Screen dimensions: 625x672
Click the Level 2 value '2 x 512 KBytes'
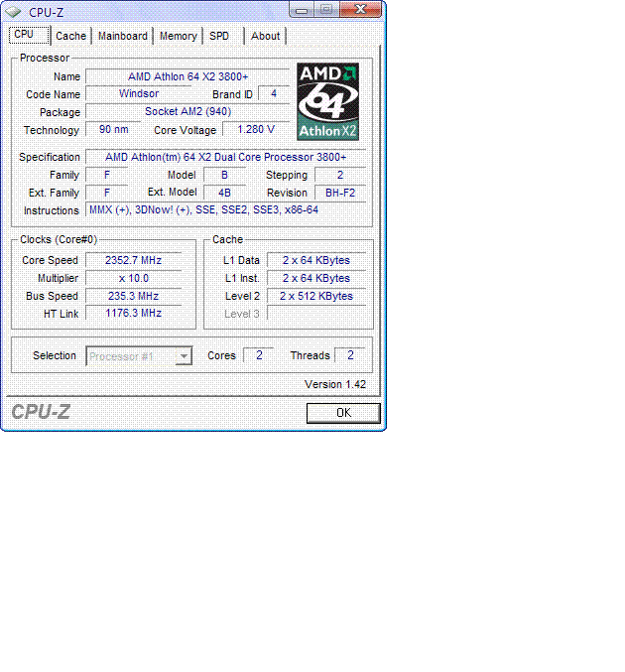tap(316, 296)
